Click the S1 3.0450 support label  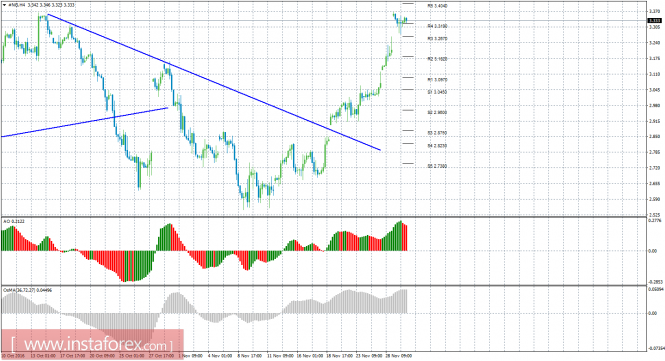(437, 92)
